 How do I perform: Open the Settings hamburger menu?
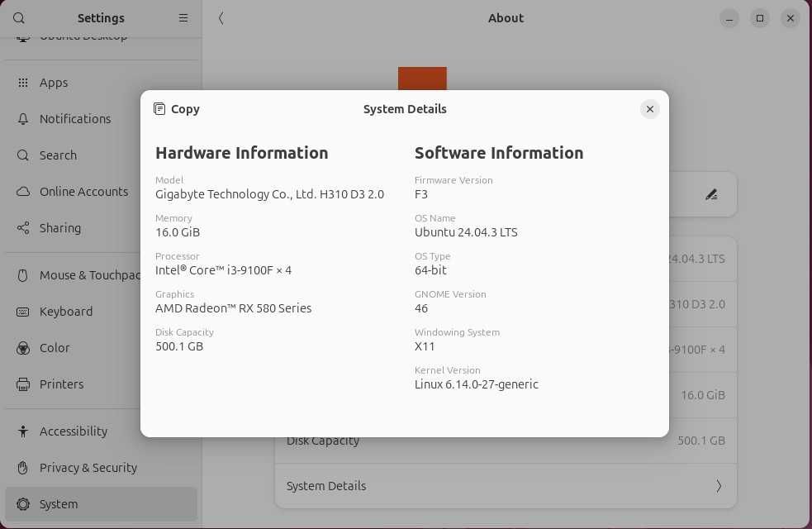pos(183,18)
